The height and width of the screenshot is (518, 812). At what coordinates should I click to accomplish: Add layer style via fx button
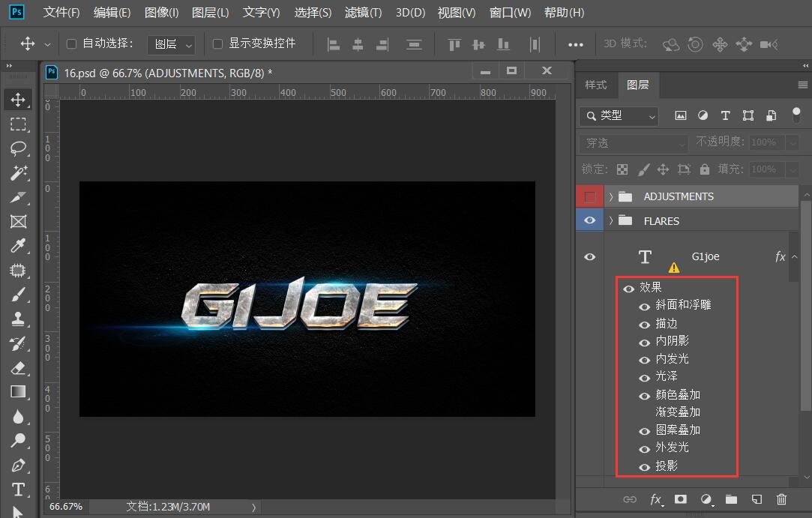tap(655, 499)
